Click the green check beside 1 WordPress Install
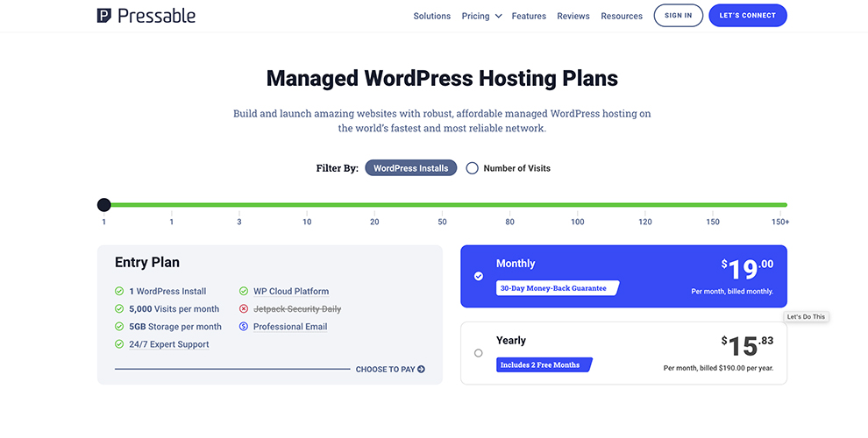The width and height of the screenshot is (868, 438). (x=119, y=291)
